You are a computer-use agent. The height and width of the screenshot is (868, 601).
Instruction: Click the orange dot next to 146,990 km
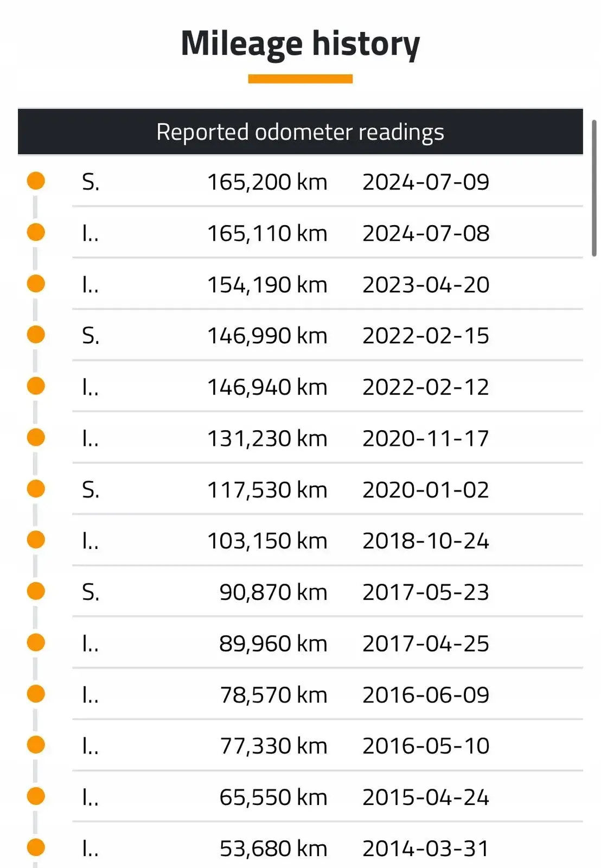pyautogui.click(x=36, y=335)
